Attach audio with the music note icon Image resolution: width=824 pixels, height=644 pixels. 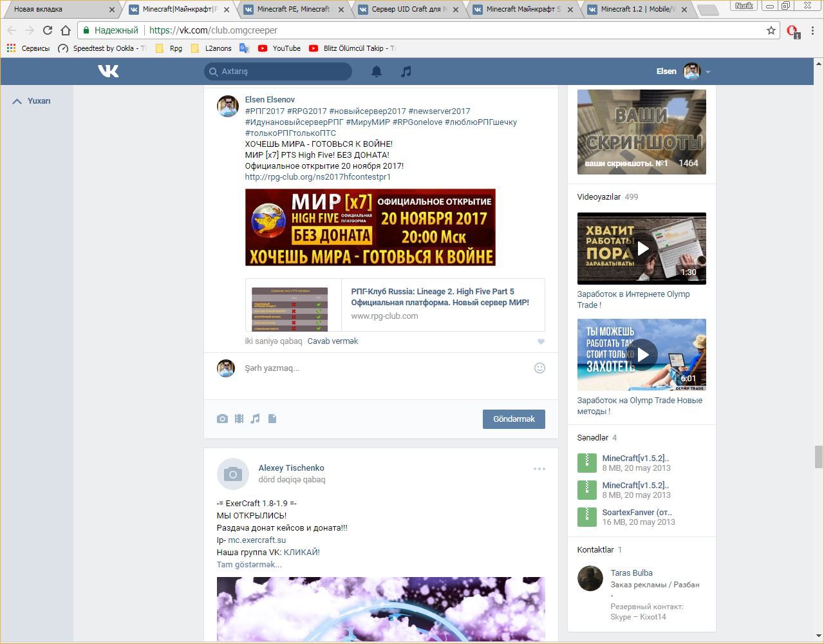[256, 419]
